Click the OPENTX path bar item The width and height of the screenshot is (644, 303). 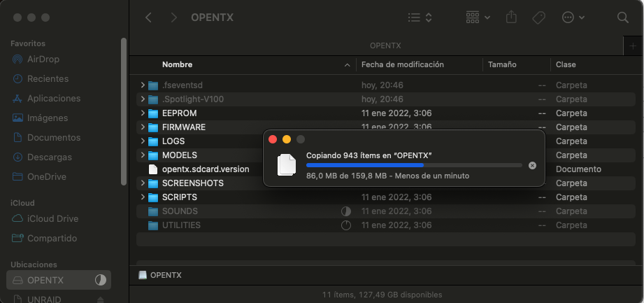[160, 275]
